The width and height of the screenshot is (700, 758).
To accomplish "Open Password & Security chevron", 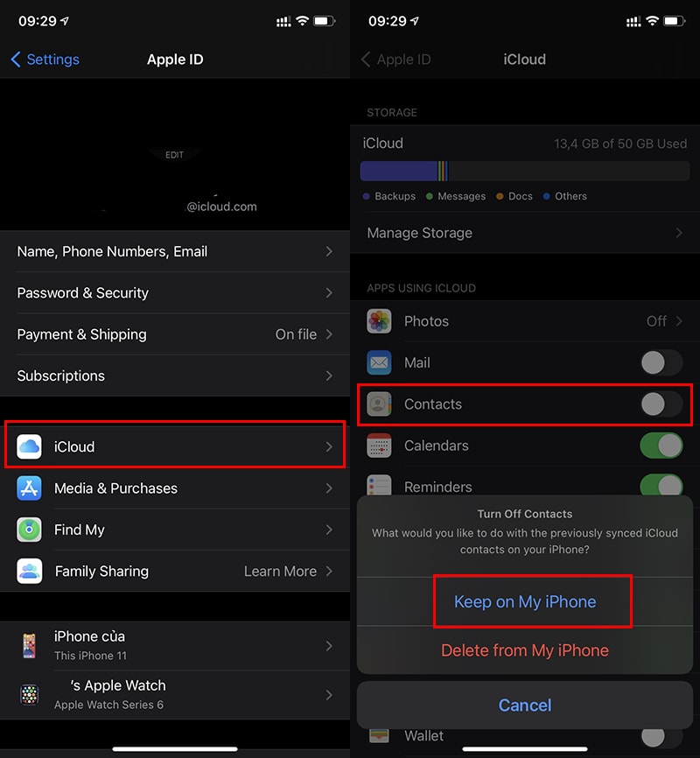I will click(329, 293).
